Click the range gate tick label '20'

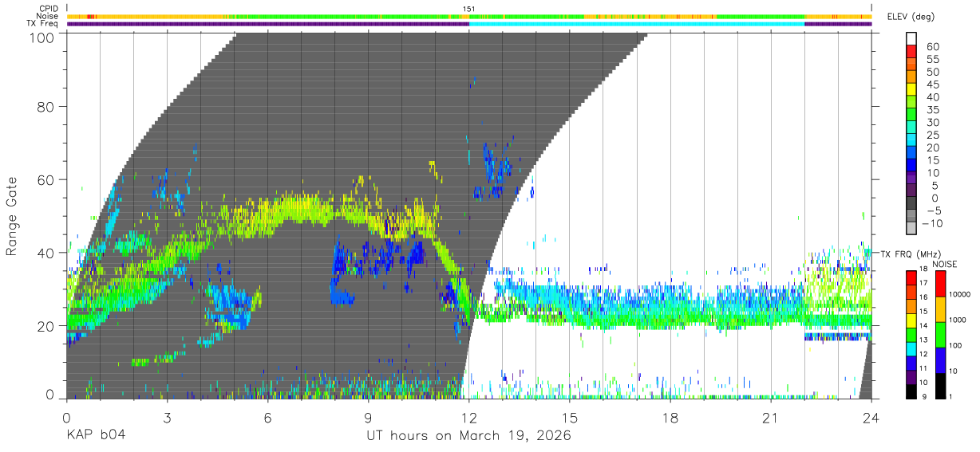[47, 326]
